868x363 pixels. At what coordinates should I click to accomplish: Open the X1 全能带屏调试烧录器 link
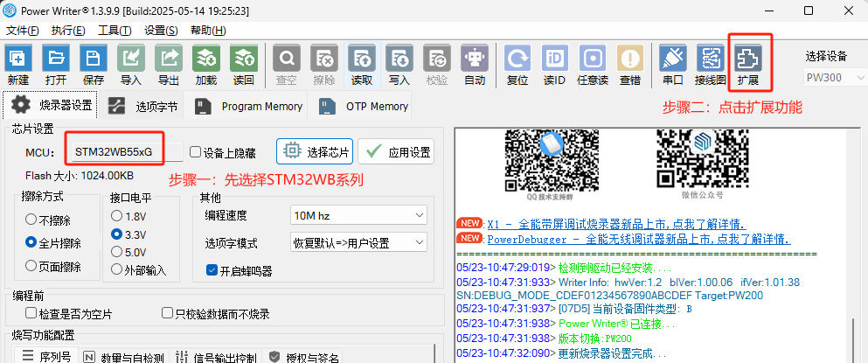tap(616, 225)
